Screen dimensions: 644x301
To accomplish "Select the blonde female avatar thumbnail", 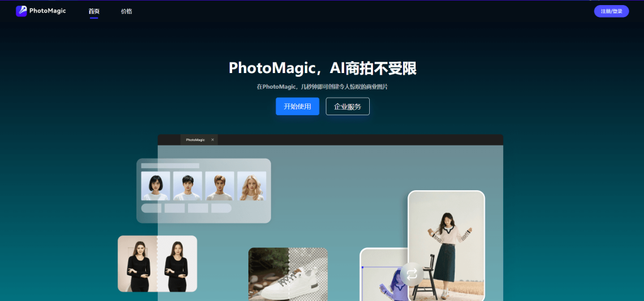I will (252, 186).
